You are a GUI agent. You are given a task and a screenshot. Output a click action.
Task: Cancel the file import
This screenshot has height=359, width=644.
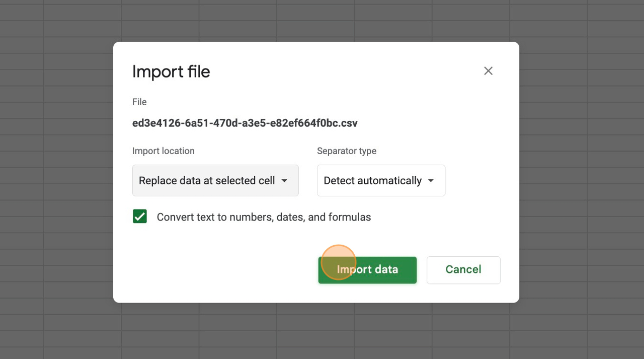click(x=463, y=270)
